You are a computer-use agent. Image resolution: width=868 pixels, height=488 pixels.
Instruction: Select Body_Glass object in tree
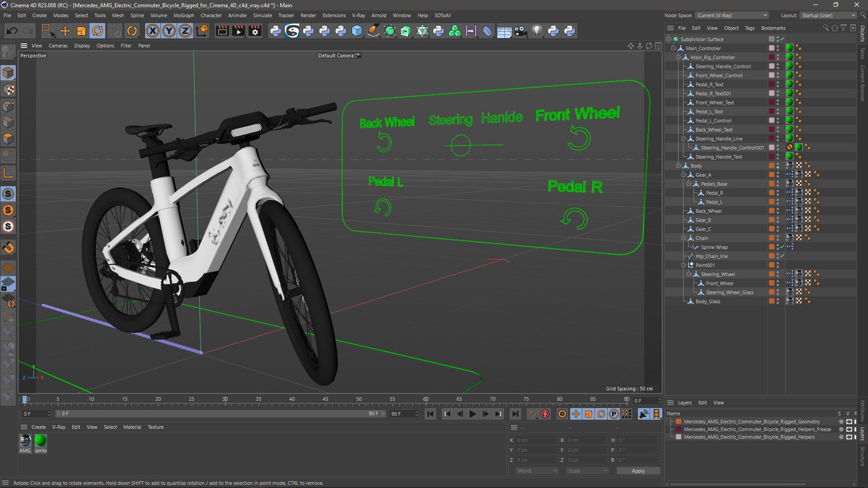pyautogui.click(x=708, y=301)
